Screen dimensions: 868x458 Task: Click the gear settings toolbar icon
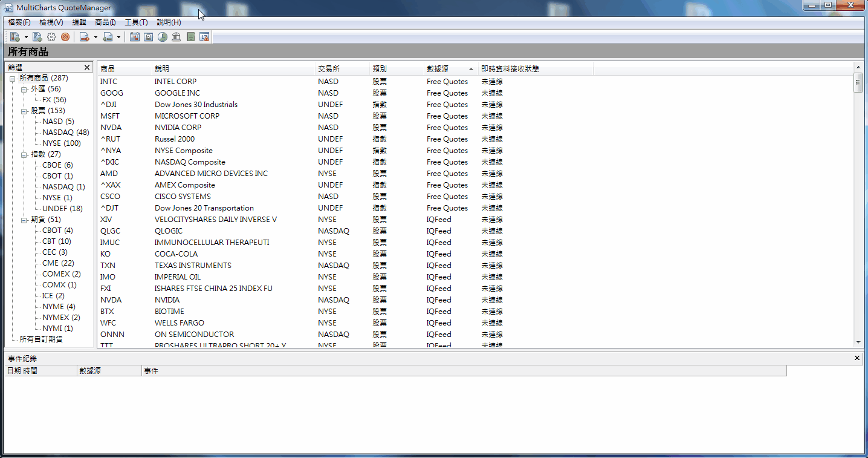tap(51, 37)
